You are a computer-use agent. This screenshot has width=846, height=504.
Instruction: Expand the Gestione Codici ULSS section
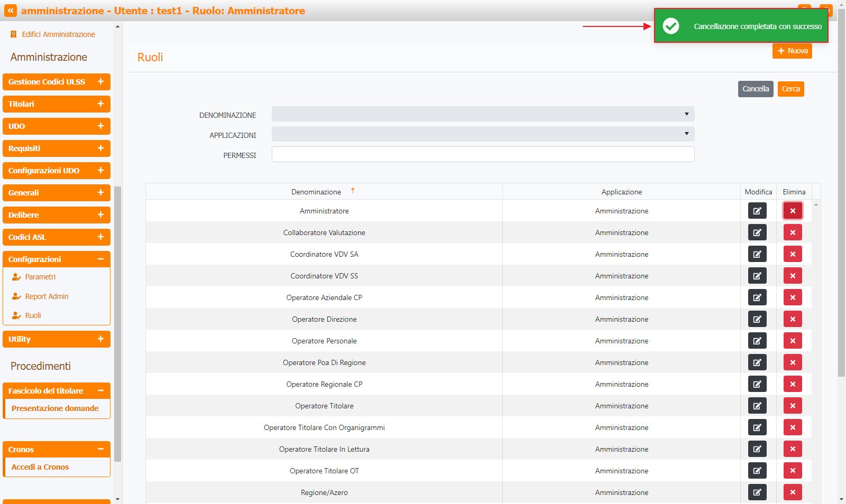(100, 82)
